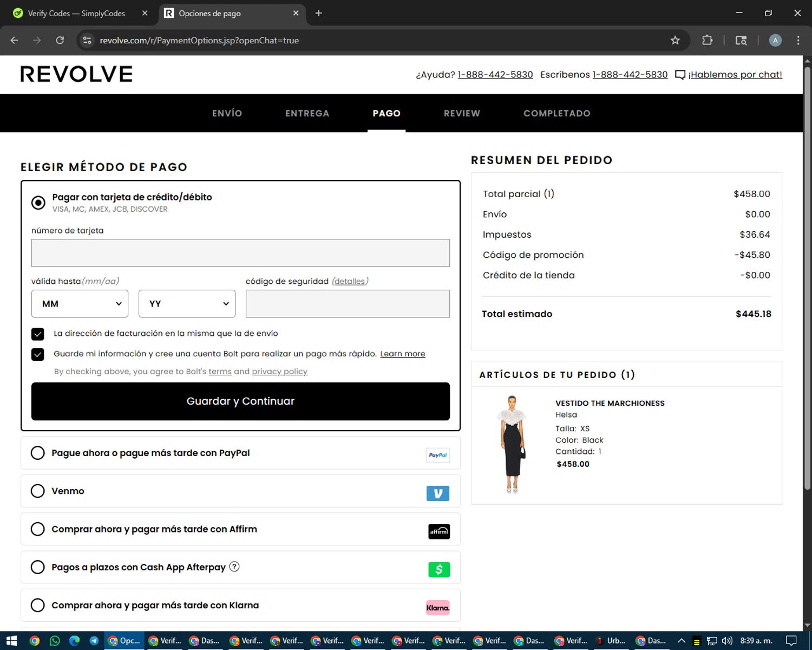This screenshot has height=650, width=812.
Task: Focus the número de tarjeta field
Action: pos(240,253)
